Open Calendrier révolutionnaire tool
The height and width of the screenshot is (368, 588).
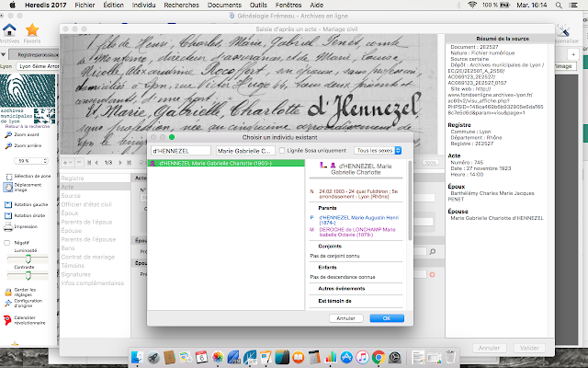[7, 320]
